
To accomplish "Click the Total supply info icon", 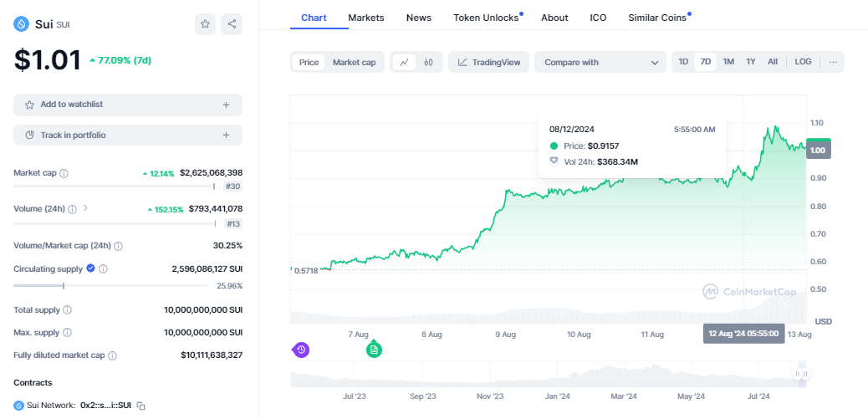I will [x=67, y=310].
